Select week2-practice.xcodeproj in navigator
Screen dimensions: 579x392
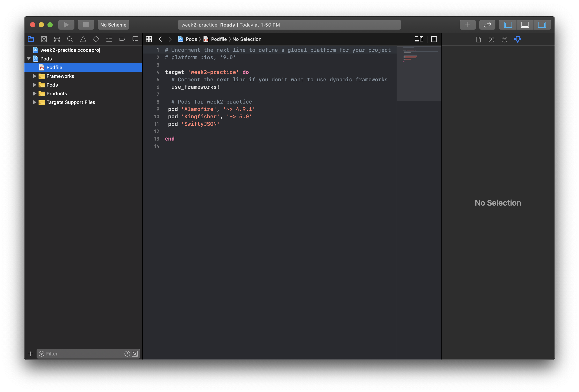pos(70,50)
